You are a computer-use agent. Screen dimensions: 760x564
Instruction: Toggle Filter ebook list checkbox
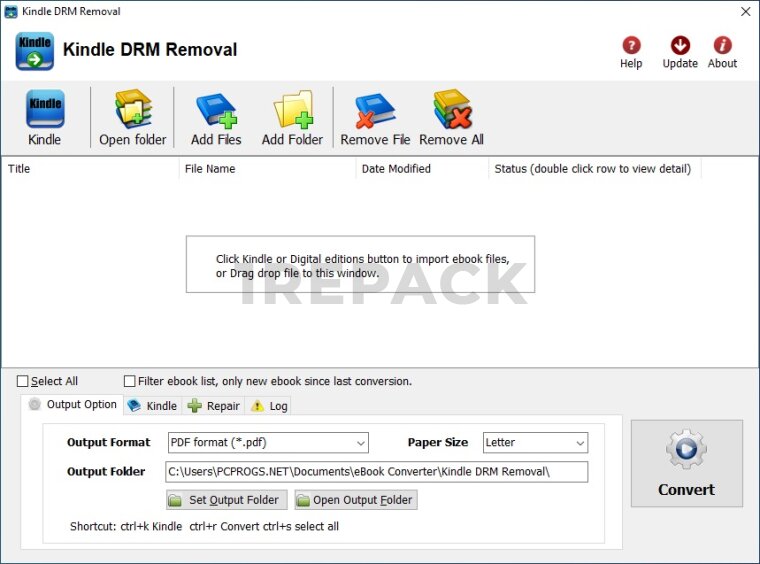(130, 381)
